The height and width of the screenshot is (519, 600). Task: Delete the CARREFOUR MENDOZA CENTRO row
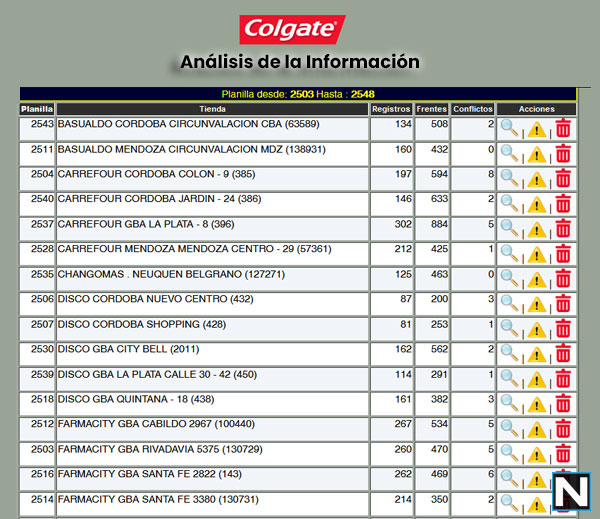pyautogui.click(x=563, y=253)
